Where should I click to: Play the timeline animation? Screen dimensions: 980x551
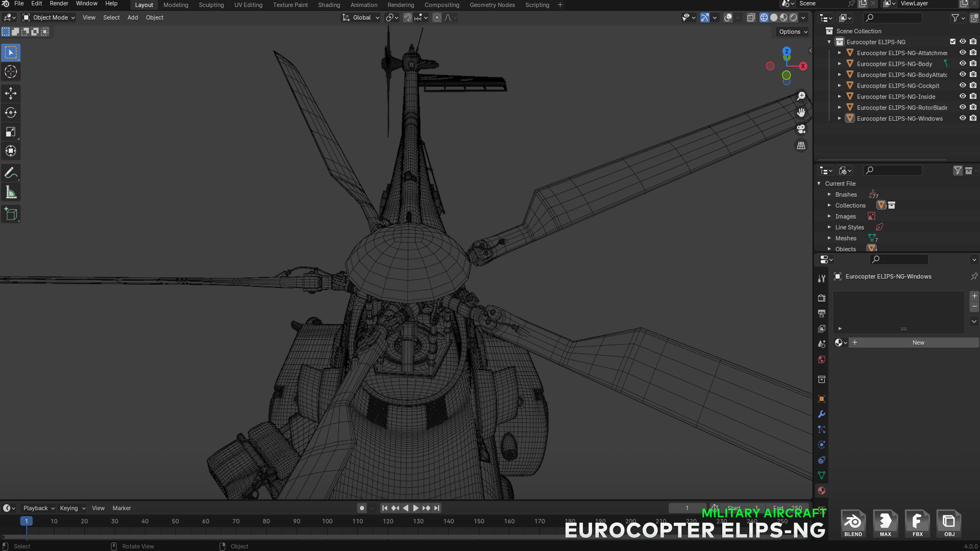[x=416, y=508]
